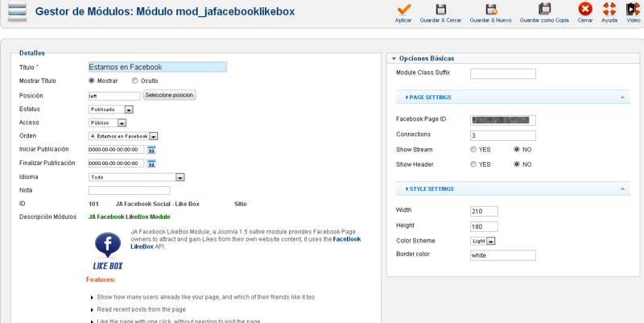
Task: Click the Guardar como Copia icon
Action: (x=545, y=9)
